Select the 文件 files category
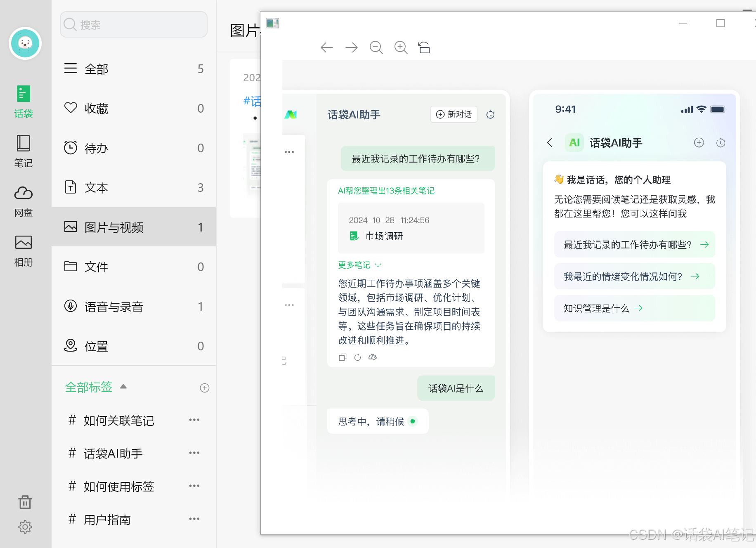This screenshot has width=756, height=548. [x=134, y=267]
